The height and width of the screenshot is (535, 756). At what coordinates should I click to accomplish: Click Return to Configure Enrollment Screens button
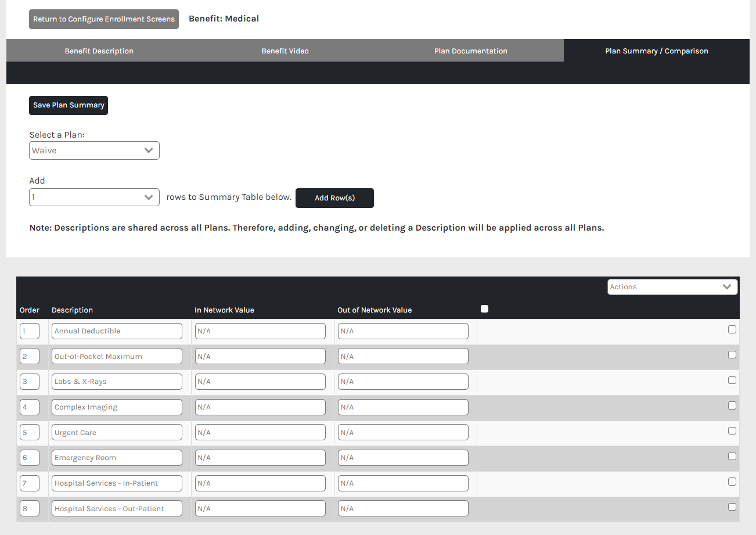[x=104, y=19]
